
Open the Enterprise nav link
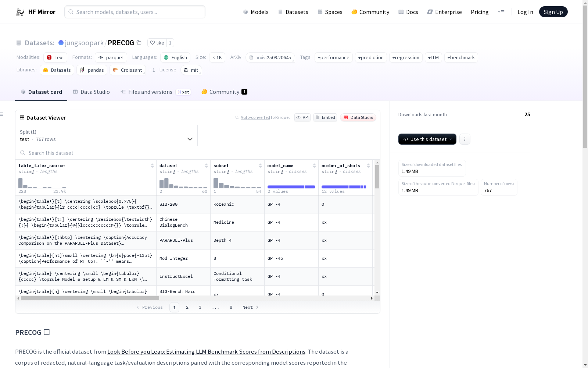[444, 12]
